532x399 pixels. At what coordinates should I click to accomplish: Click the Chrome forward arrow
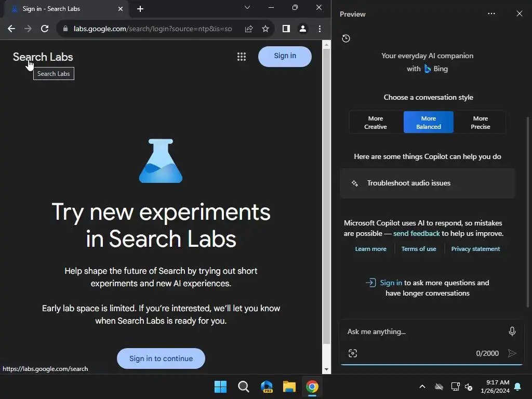tap(28, 29)
